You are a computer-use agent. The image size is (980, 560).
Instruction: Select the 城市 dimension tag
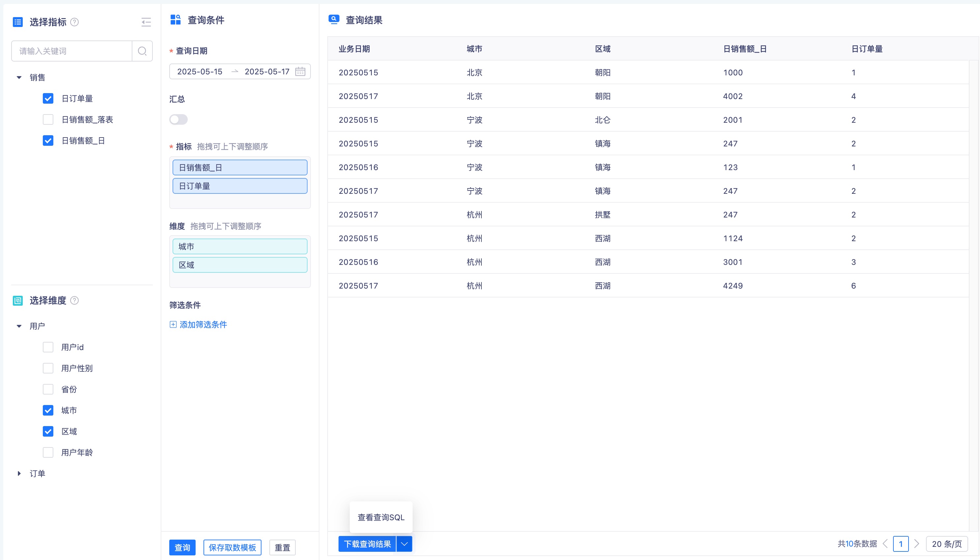coord(240,246)
